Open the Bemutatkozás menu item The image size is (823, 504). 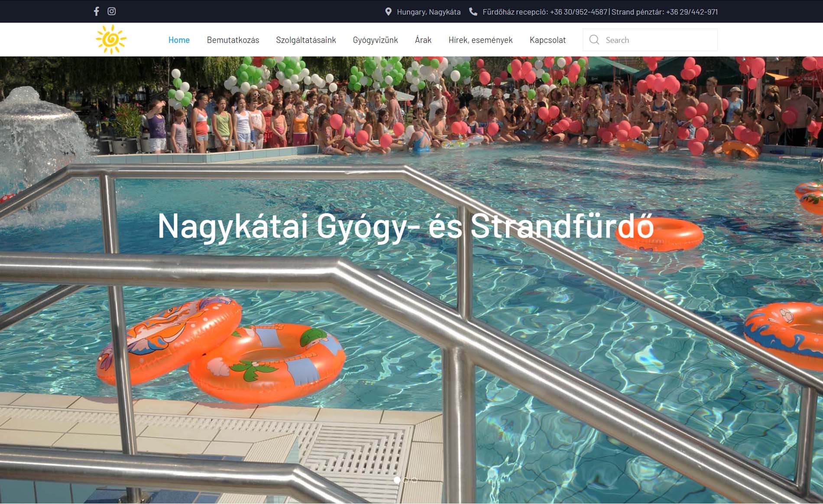pyautogui.click(x=233, y=40)
